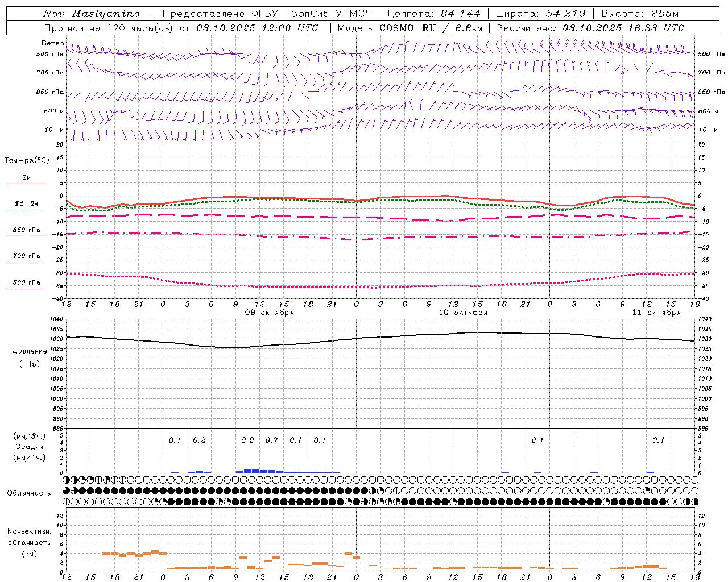Click the Высота: 285м value

pos(640,14)
